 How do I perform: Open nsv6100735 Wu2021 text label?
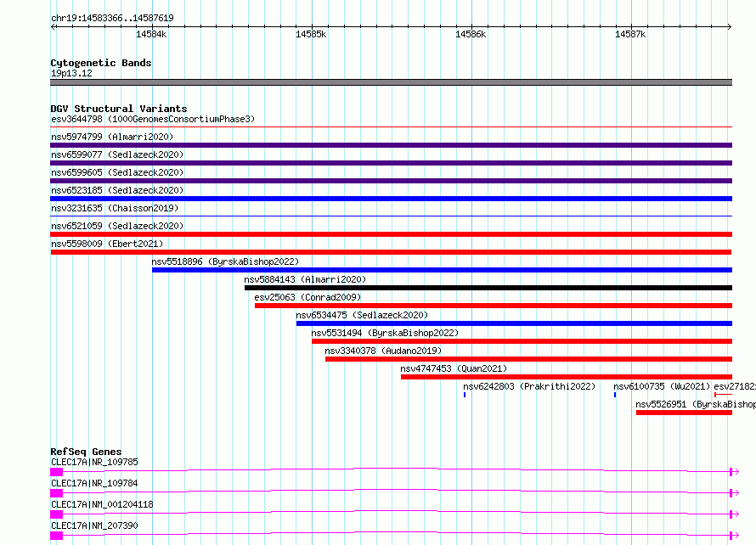click(662, 386)
